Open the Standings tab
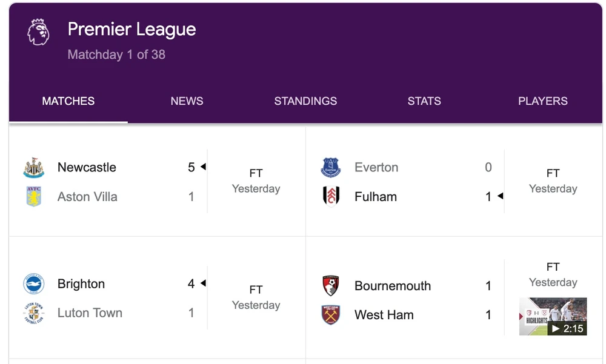Viewport: 606px width, 364px height. (x=305, y=101)
